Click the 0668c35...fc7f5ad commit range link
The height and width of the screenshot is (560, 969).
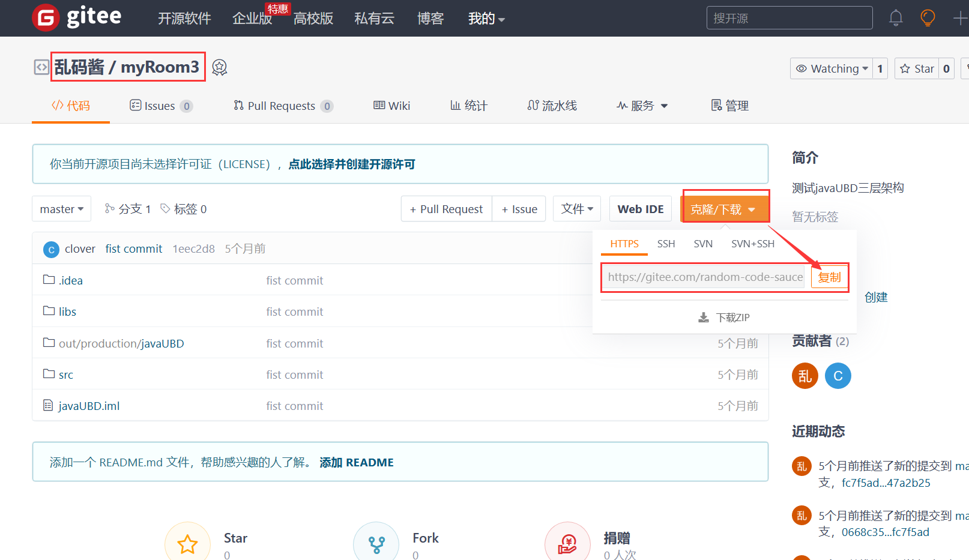[x=886, y=532]
